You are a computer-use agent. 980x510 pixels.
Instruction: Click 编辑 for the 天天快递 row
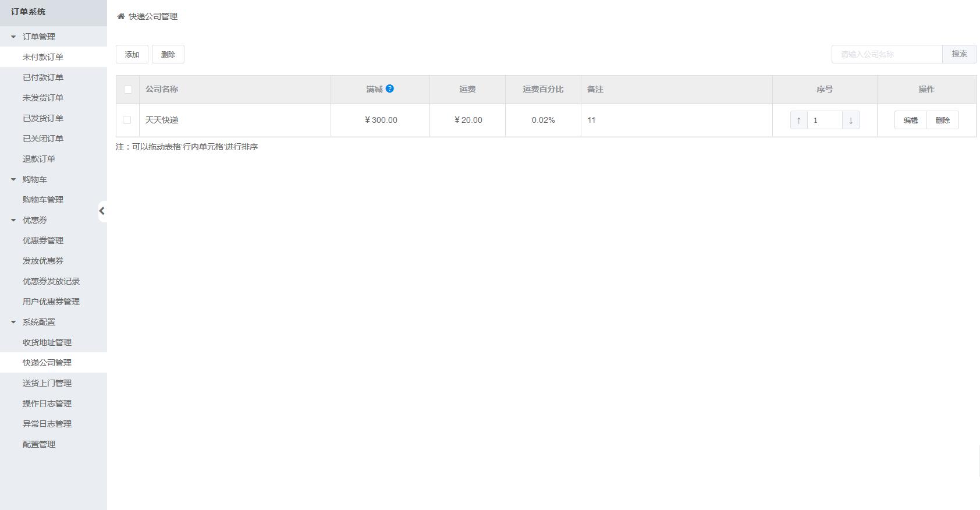[x=911, y=121]
